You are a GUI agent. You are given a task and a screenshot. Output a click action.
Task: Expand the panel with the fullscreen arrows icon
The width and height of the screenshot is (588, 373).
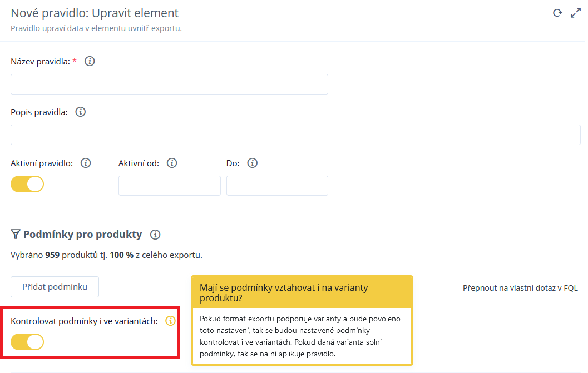point(576,13)
